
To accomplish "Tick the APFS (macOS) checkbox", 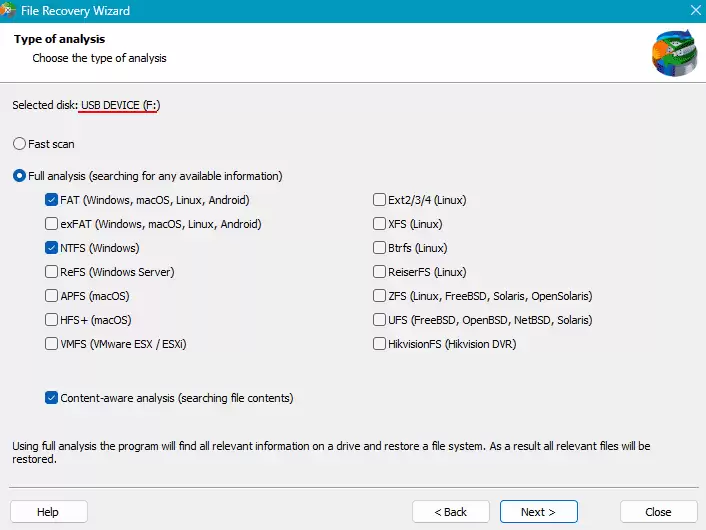I will coord(52,296).
